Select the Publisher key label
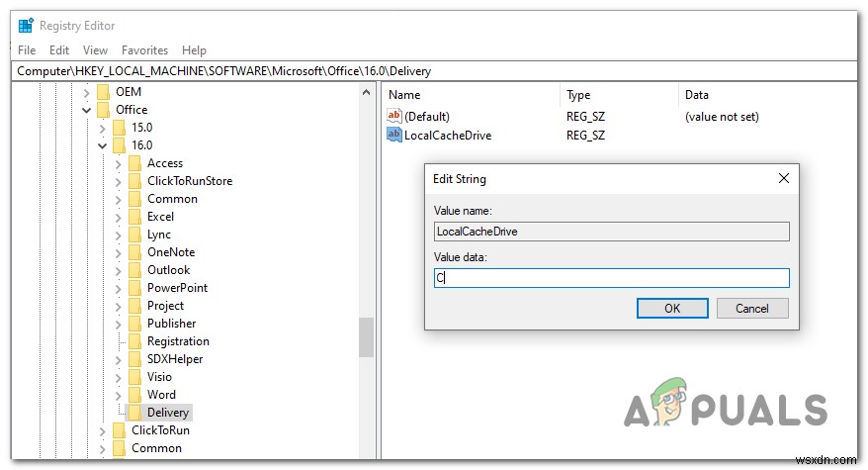This screenshot has height=470, width=868. [172, 324]
